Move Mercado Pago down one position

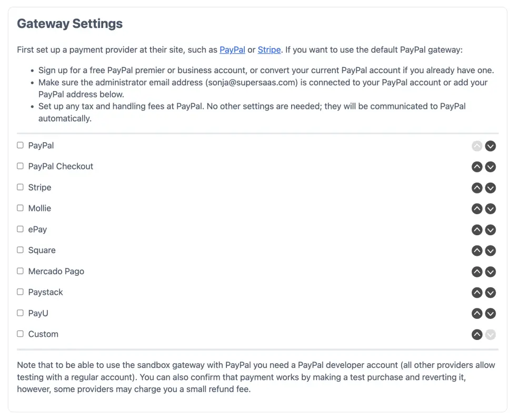coord(490,272)
